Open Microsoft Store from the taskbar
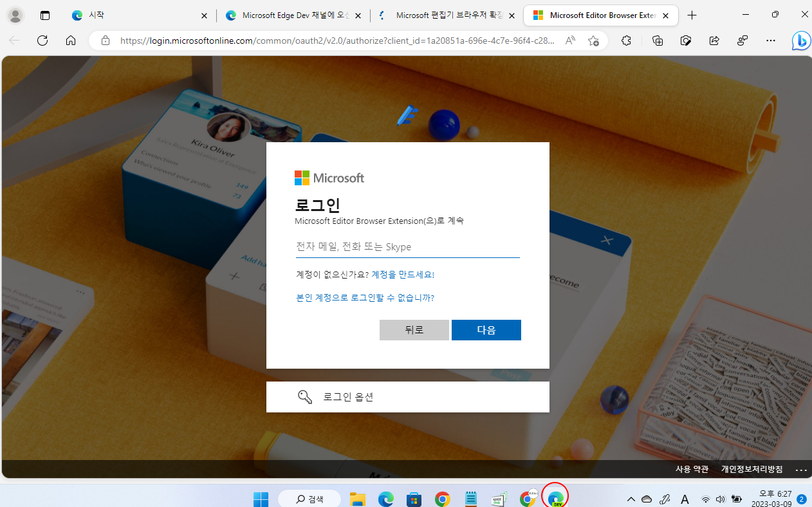The height and width of the screenshot is (507, 812). click(x=414, y=499)
